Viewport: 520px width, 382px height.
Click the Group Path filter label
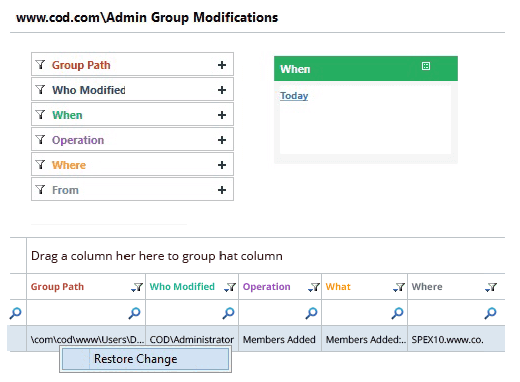tap(81, 65)
